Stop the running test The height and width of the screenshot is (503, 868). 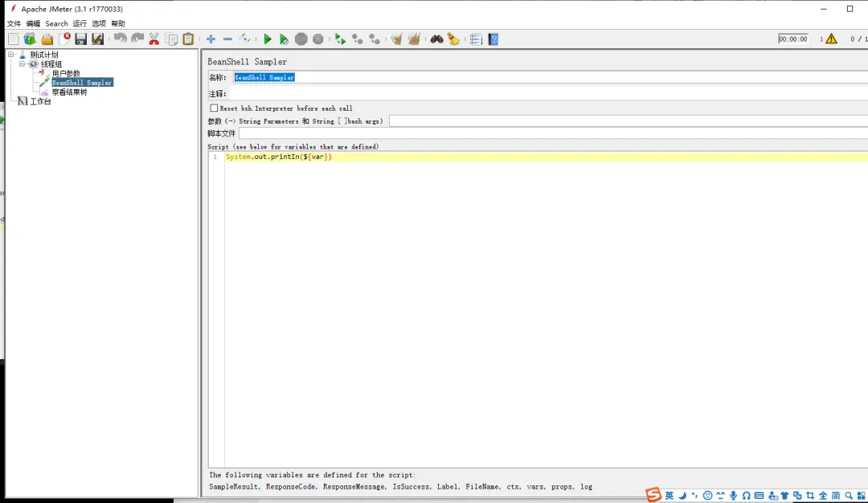pyautogui.click(x=301, y=39)
